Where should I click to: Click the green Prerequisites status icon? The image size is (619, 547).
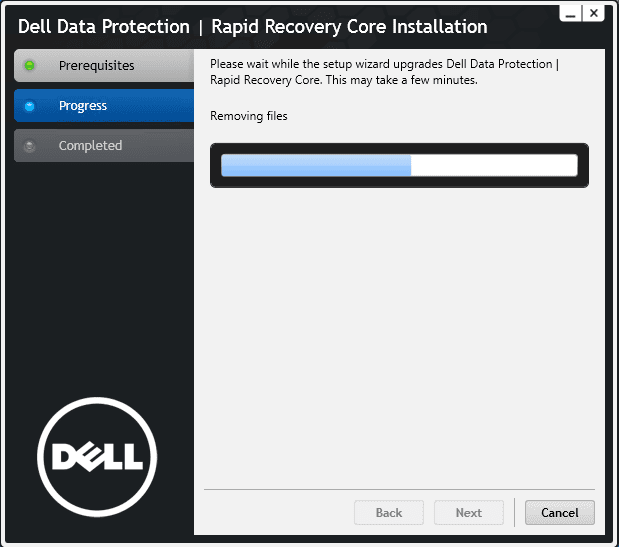click(30, 66)
